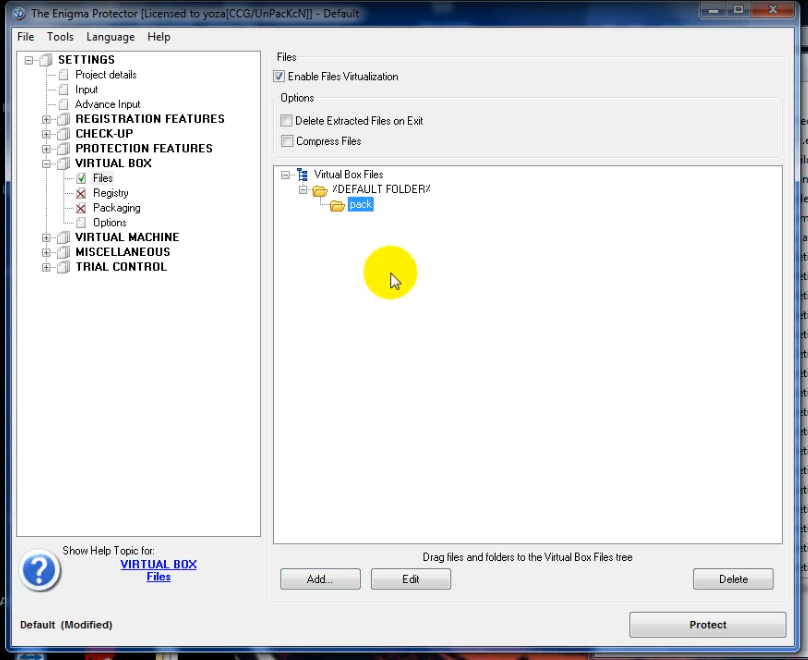Image resolution: width=808 pixels, height=660 pixels.
Task: Click the page icon beside Options
Action: 81,223
